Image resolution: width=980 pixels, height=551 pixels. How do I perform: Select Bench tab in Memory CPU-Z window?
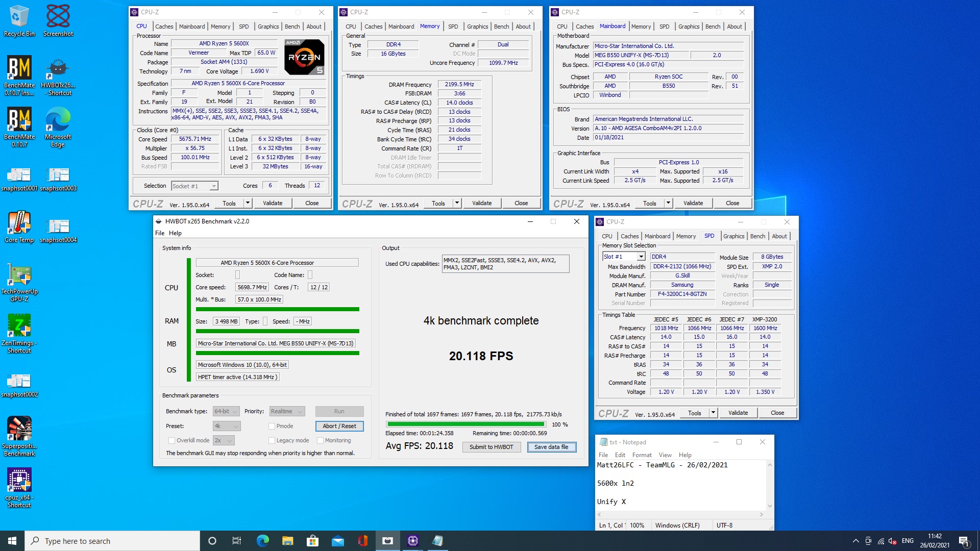click(x=501, y=27)
